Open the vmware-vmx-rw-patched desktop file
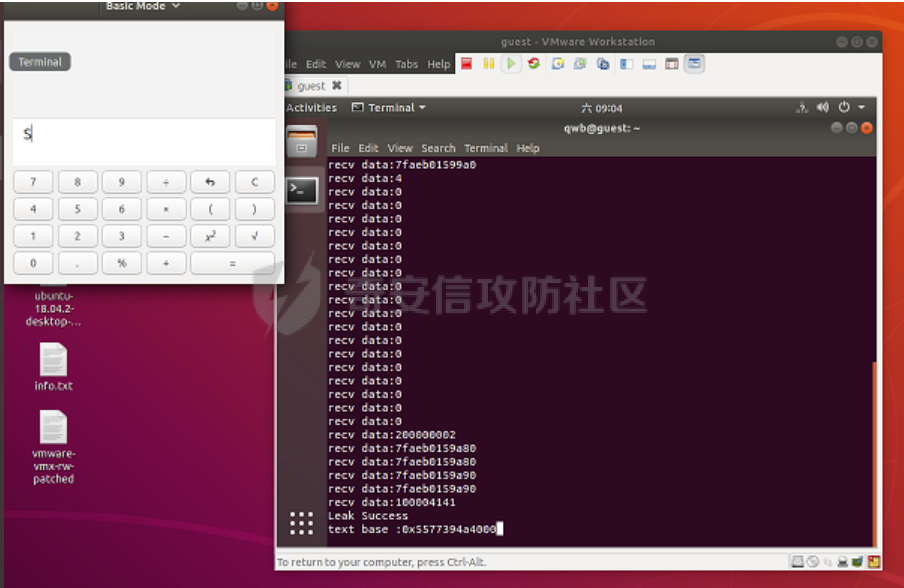The image size is (904, 588). click(x=53, y=447)
